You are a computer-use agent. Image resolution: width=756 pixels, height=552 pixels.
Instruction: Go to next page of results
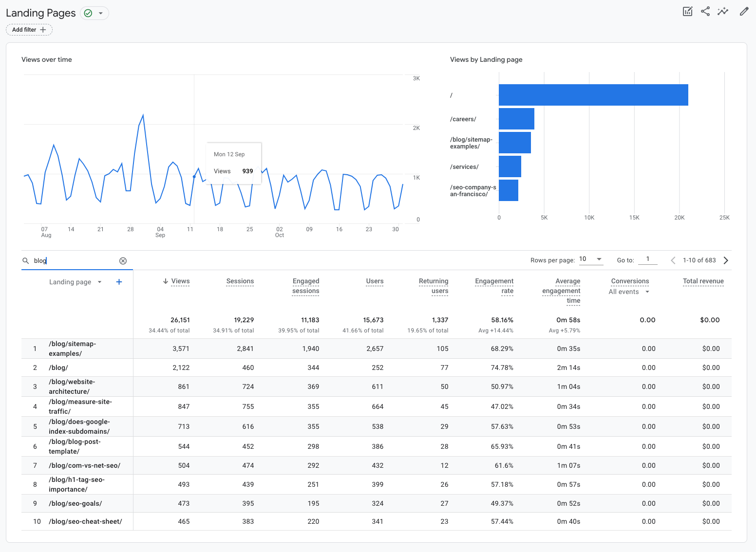(726, 260)
